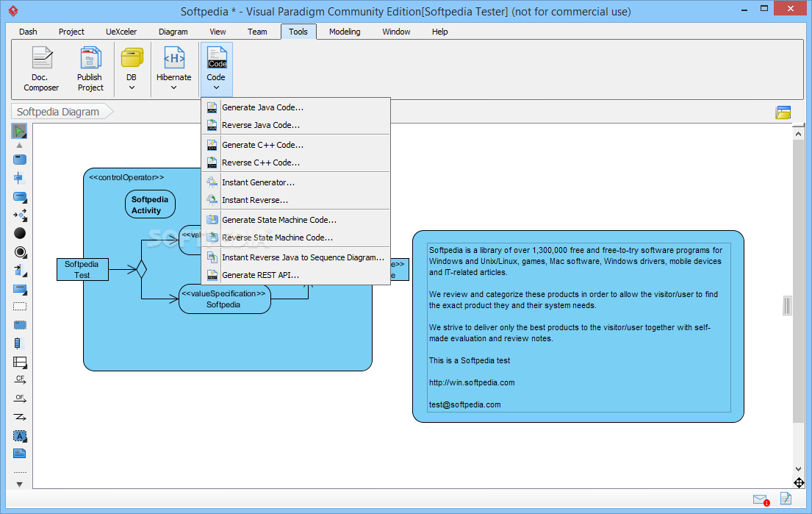Choose Generate Java Code menu entry

tap(295, 108)
